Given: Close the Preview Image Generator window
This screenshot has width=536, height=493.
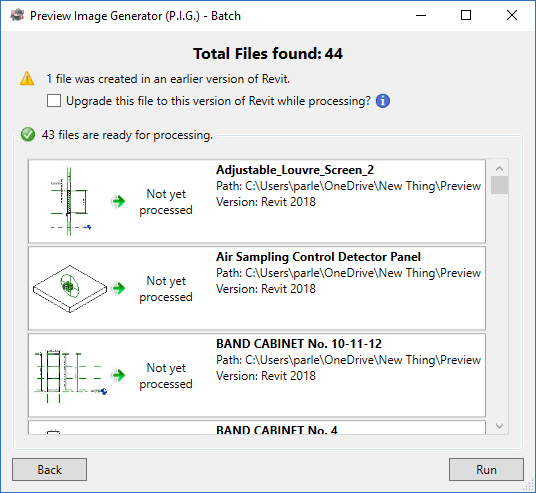Looking at the screenshot, I should (x=512, y=15).
